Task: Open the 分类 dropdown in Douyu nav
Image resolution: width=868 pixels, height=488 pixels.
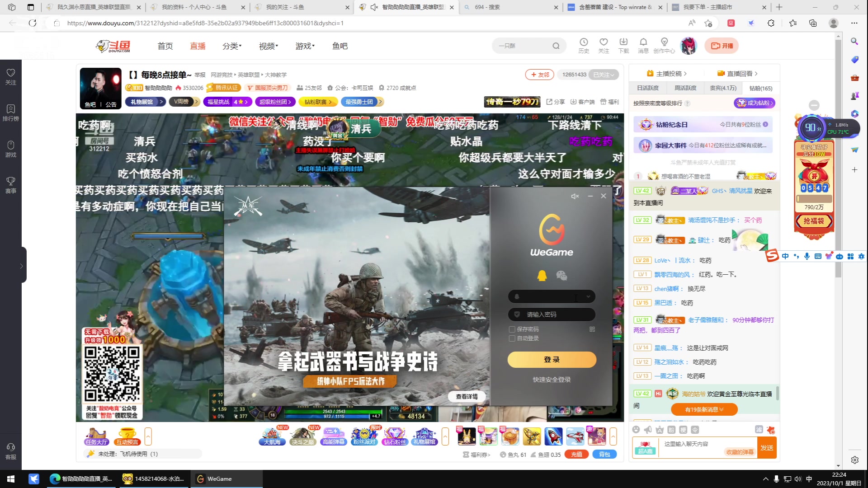Action: point(232,46)
